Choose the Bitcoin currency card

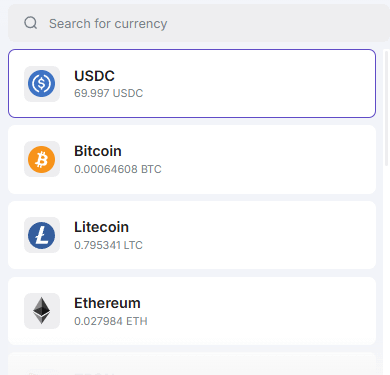192,159
